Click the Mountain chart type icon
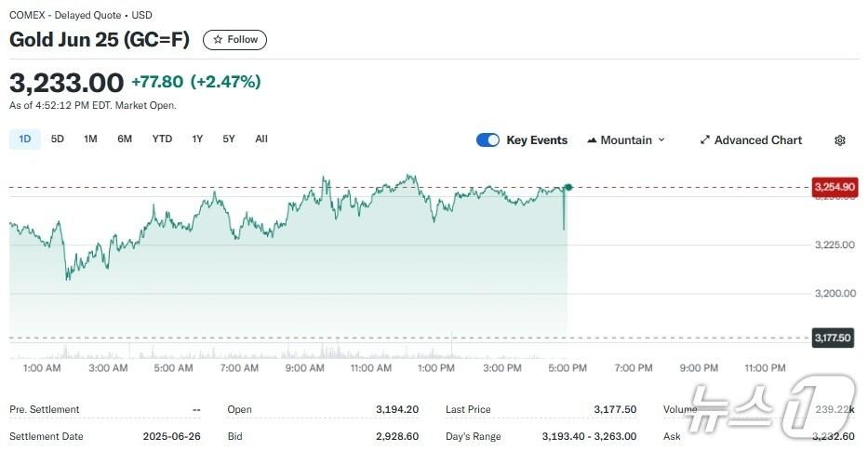 (x=592, y=140)
